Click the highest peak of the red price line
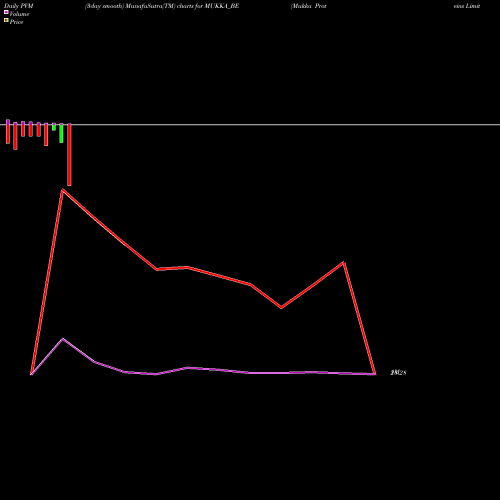The image size is (500, 500). (x=63, y=190)
